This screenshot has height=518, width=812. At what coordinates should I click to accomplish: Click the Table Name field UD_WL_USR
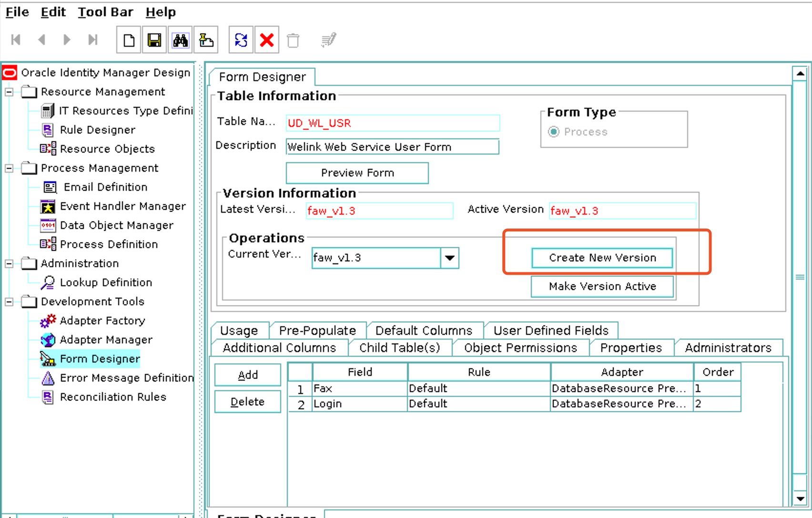pos(393,123)
